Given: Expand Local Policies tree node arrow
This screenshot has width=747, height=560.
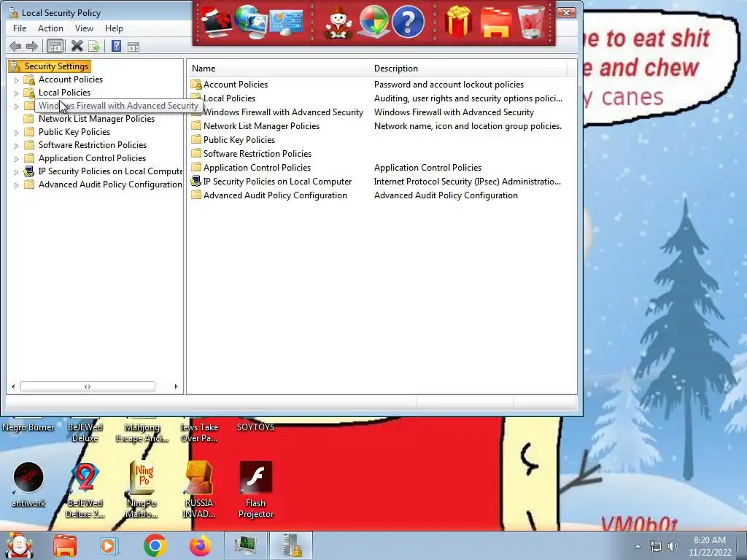Looking at the screenshot, I should 16,93.
